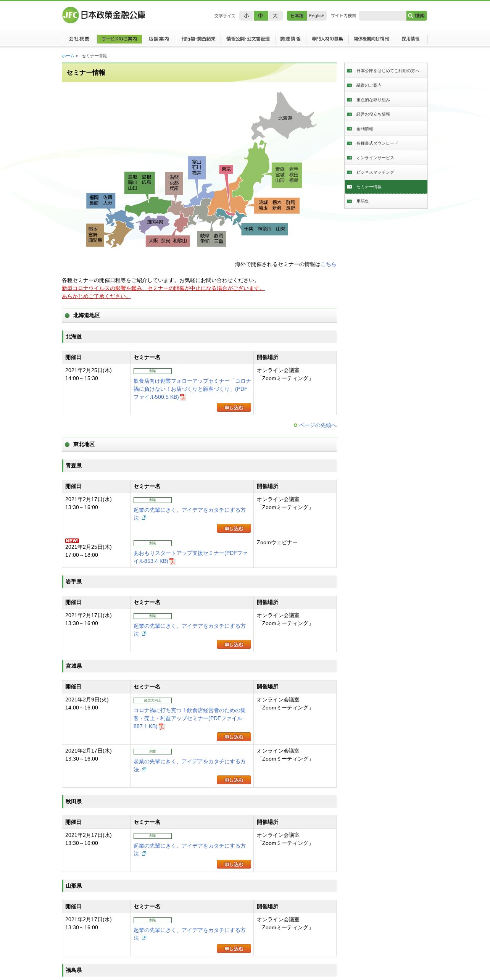Click the 東京 label on the map
Viewport: 490px width, 980px height.
point(226,169)
